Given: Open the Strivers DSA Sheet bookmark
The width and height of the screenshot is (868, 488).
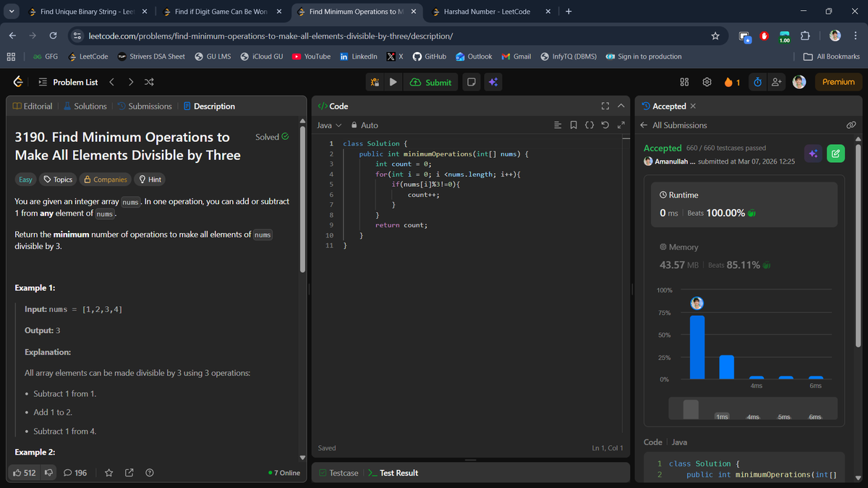Looking at the screenshot, I should coord(150,56).
